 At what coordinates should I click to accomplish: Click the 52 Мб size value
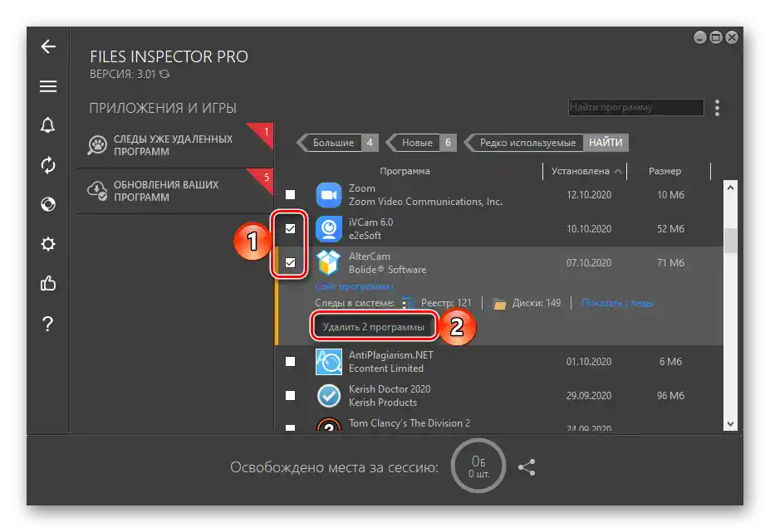tap(670, 229)
